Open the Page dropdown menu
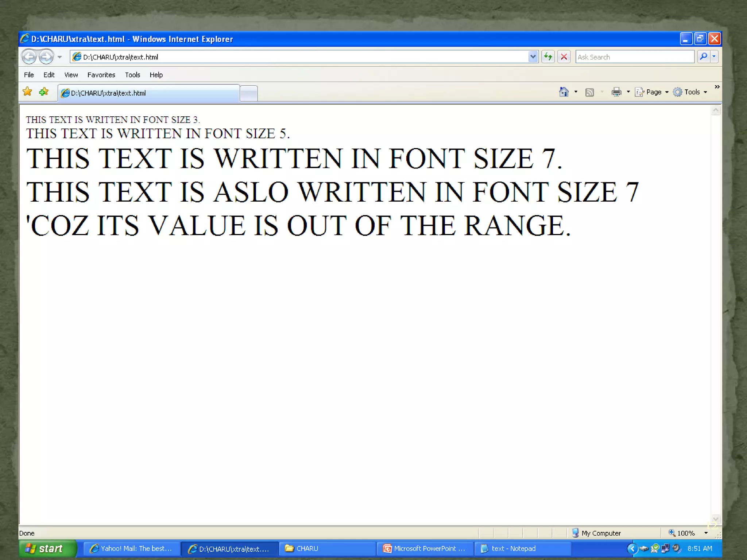 653,92
